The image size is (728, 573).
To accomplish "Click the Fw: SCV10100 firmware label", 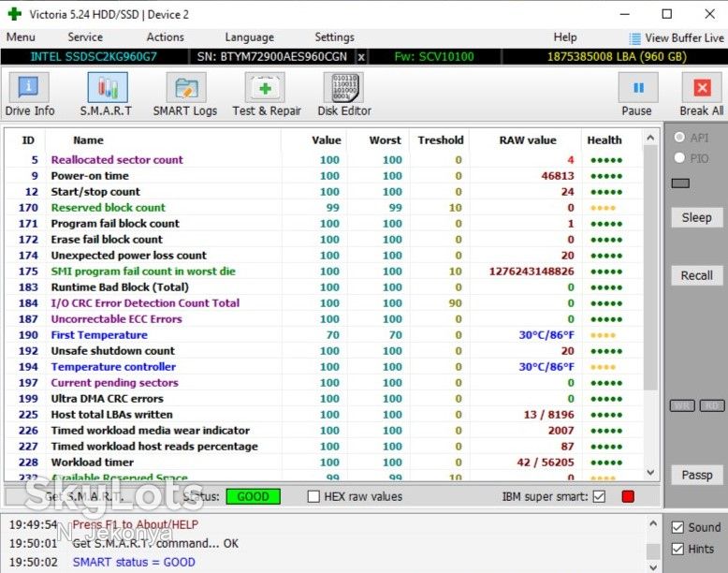I will (x=434, y=57).
